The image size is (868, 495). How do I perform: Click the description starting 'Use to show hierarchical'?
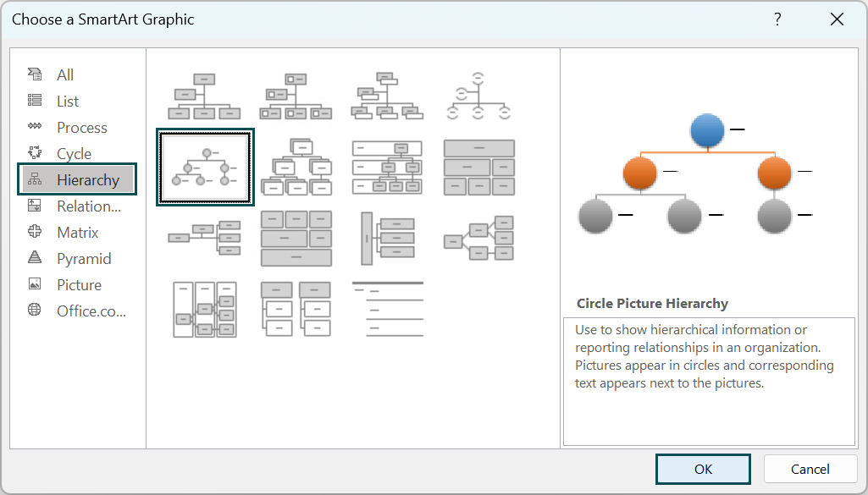click(x=705, y=356)
